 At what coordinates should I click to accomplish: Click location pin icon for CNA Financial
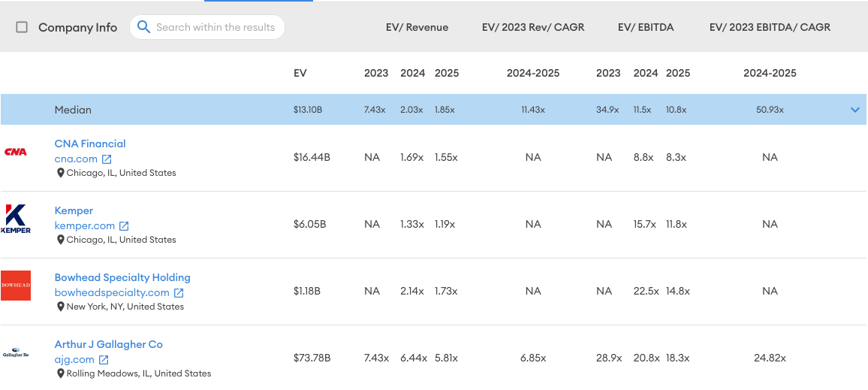click(x=61, y=173)
